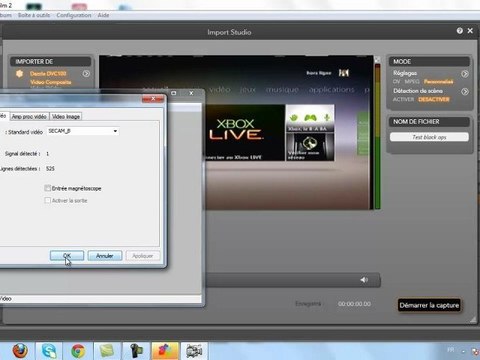480x360 pixels.
Task: Switch to the Amp proc vidéo tab
Action: (29, 116)
